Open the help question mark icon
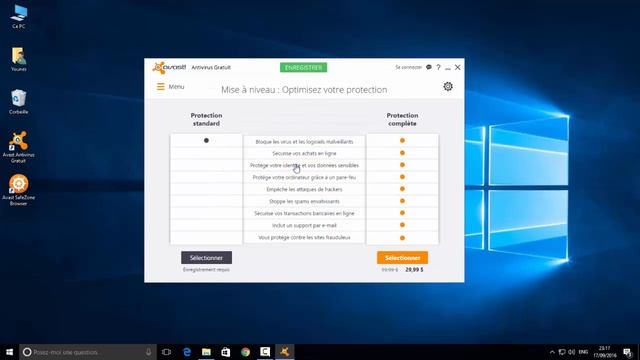The width and height of the screenshot is (640, 360). pos(438,67)
